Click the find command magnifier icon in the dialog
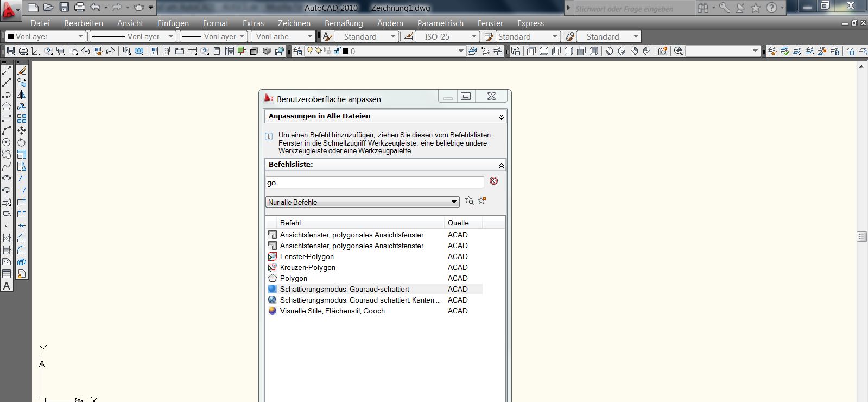 [470, 201]
